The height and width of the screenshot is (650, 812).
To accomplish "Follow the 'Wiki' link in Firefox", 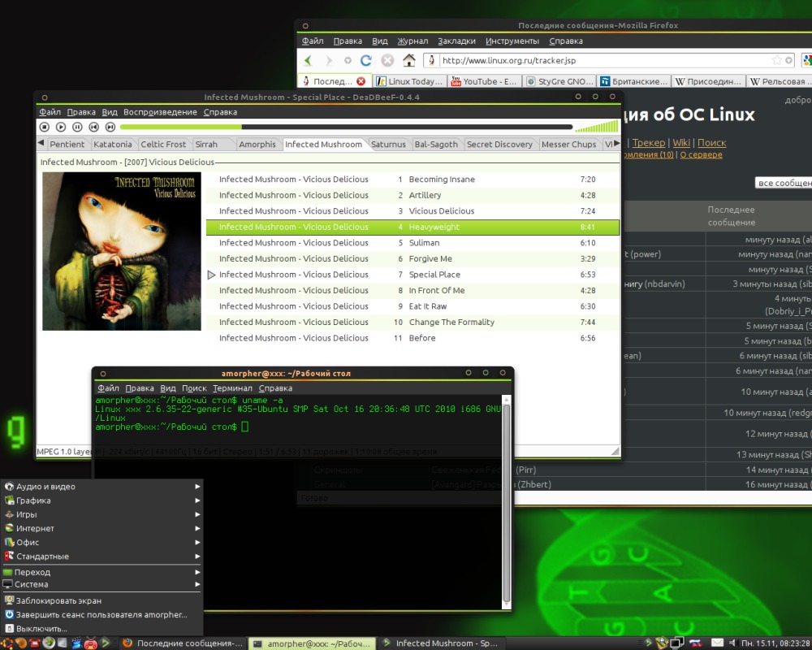I will point(681,142).
